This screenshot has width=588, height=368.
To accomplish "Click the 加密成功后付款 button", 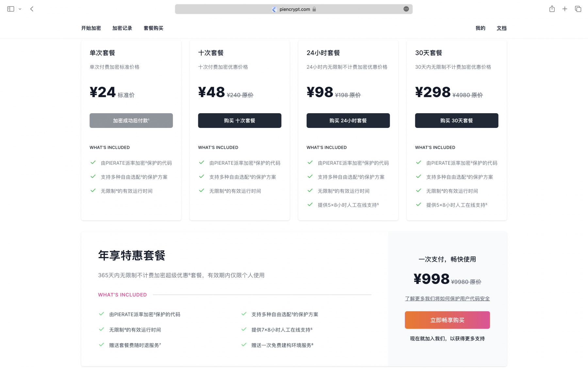I will [x=131, y=121].
